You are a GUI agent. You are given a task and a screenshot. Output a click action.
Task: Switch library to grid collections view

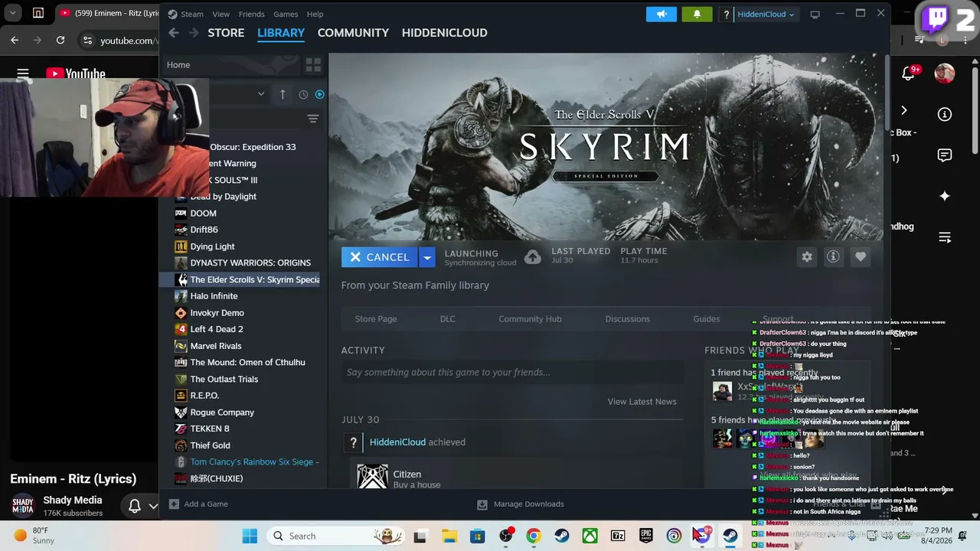[313, 65]
